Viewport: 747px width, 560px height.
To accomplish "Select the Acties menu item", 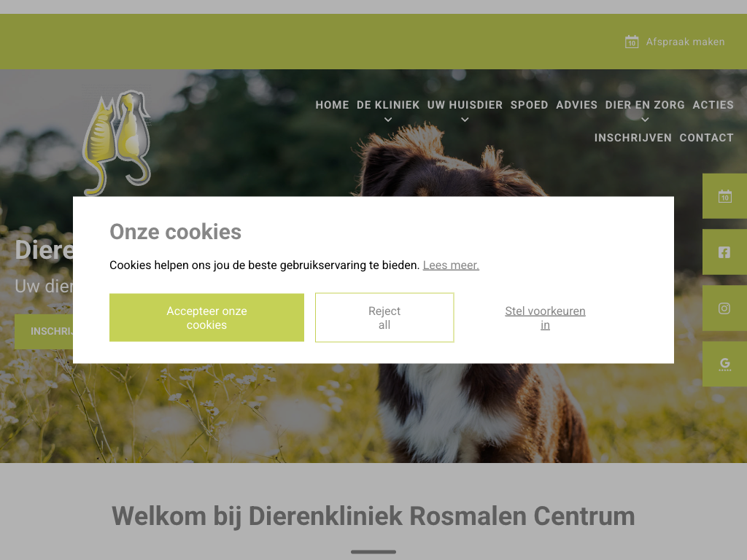I will (x=713, y=105).
